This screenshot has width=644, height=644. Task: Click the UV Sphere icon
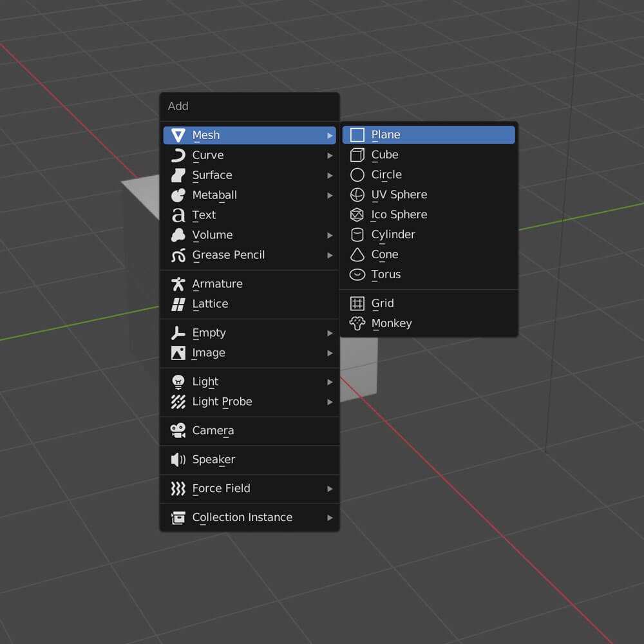357,194
